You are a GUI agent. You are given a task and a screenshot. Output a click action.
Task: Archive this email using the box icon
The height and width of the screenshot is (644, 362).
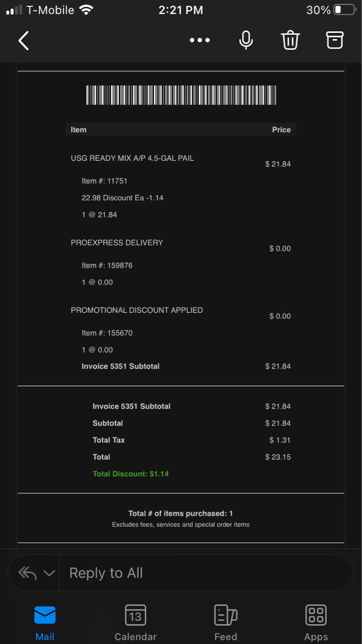pyautogui.click(x=335, y=40)
